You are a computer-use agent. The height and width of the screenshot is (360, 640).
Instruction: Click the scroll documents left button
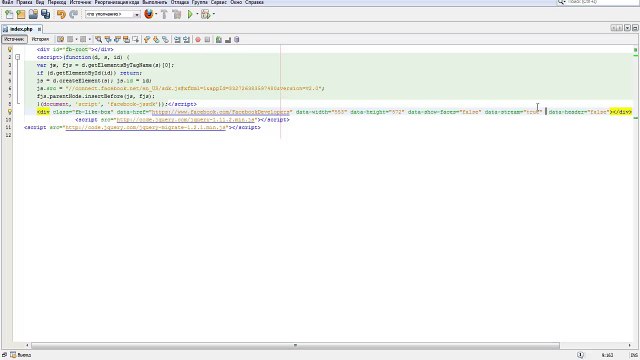coord(614,28)
